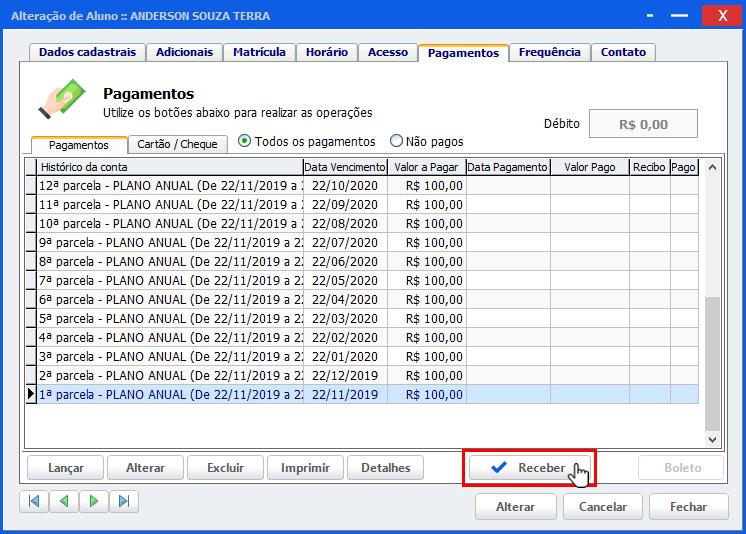Viewport: 746px width, 534px height.
Task: Click row selector of 12ª parcela
Action: coord(31,186)
